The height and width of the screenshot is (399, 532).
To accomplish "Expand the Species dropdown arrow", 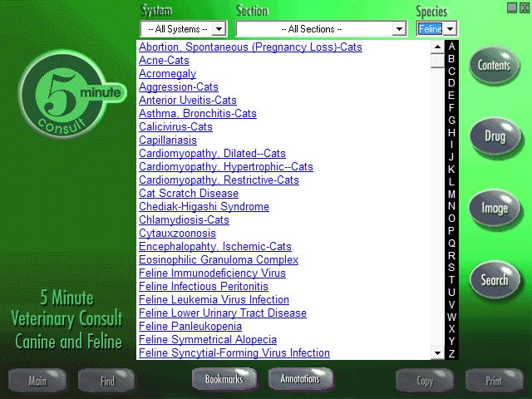I will [450, 29].
